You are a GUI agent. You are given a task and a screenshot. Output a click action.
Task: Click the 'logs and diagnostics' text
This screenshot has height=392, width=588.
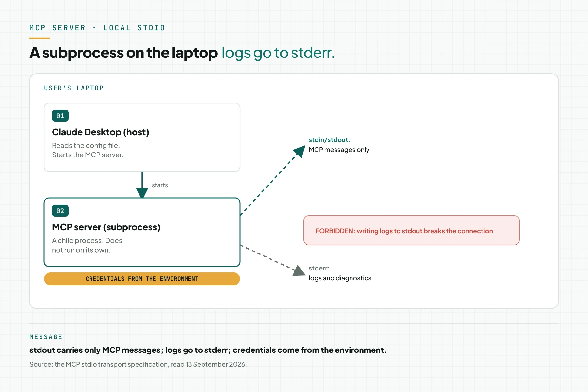coord(340,278)
